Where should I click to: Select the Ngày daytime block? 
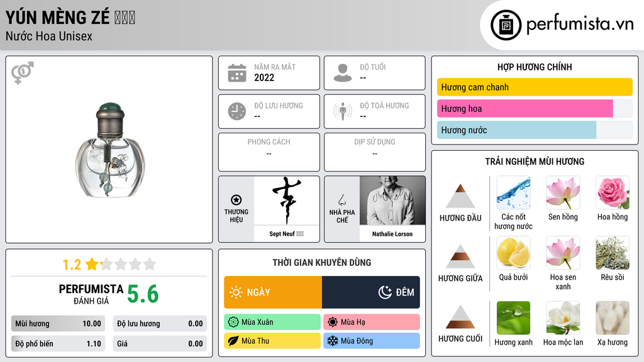pyautogui.click(x=273, y=292)
